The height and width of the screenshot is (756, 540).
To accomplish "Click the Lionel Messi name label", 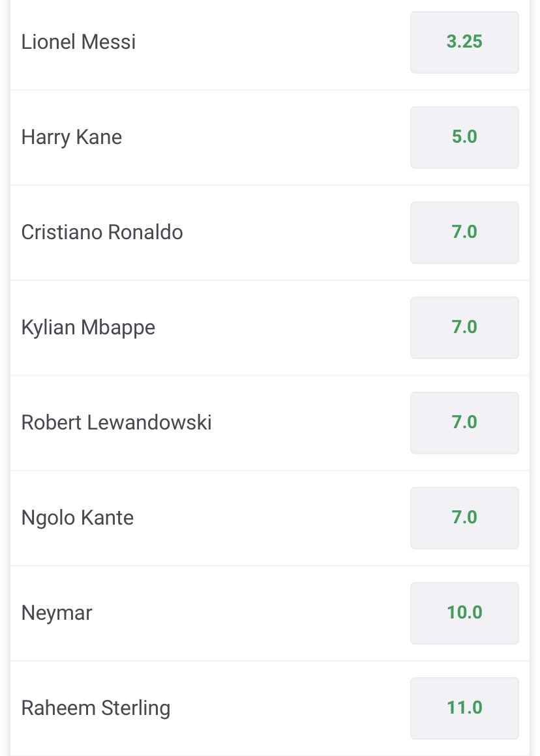I will 78,42.
